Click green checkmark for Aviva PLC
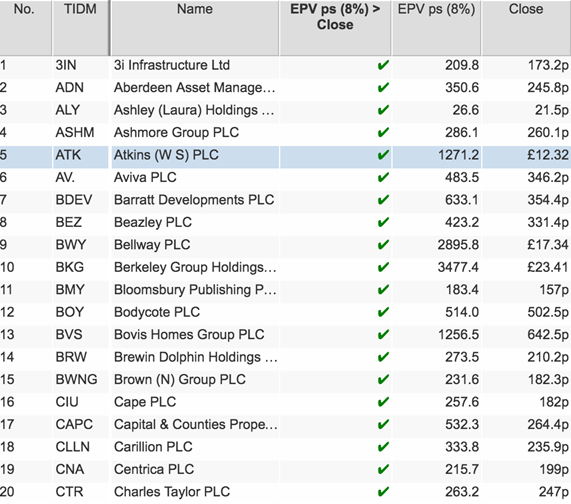 coord(383,177)
